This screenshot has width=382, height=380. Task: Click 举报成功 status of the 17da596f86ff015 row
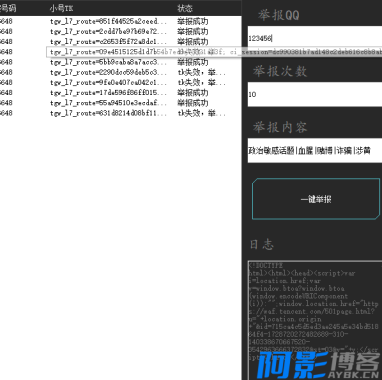tap(193, 93)
